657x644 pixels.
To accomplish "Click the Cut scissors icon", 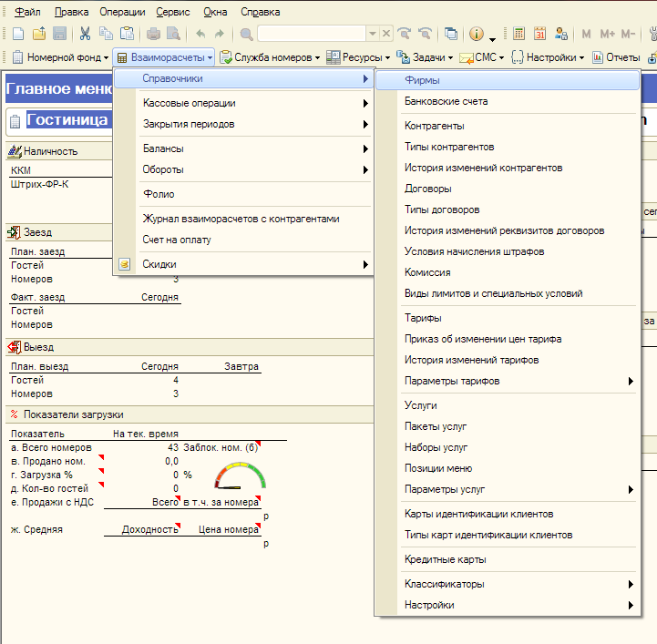I will 85,34.
